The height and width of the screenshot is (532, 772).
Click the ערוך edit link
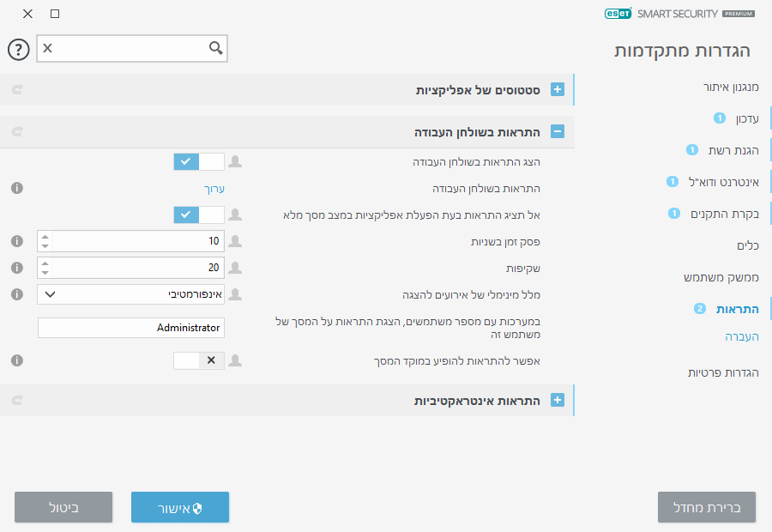pos(214,189)
